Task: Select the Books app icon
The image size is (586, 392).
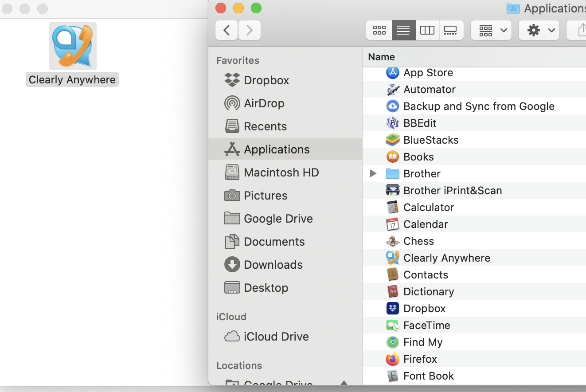Action: pyautogui.click(x=393, y=157)
